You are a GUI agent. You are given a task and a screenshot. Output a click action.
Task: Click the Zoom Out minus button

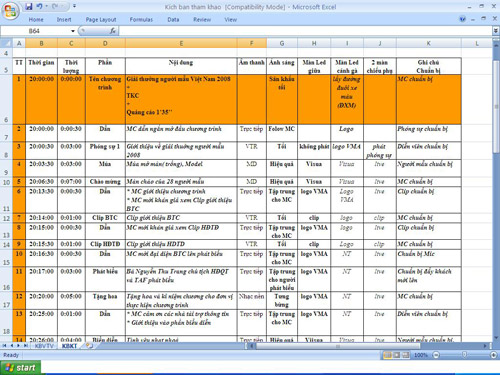click(x=436, y=355)
